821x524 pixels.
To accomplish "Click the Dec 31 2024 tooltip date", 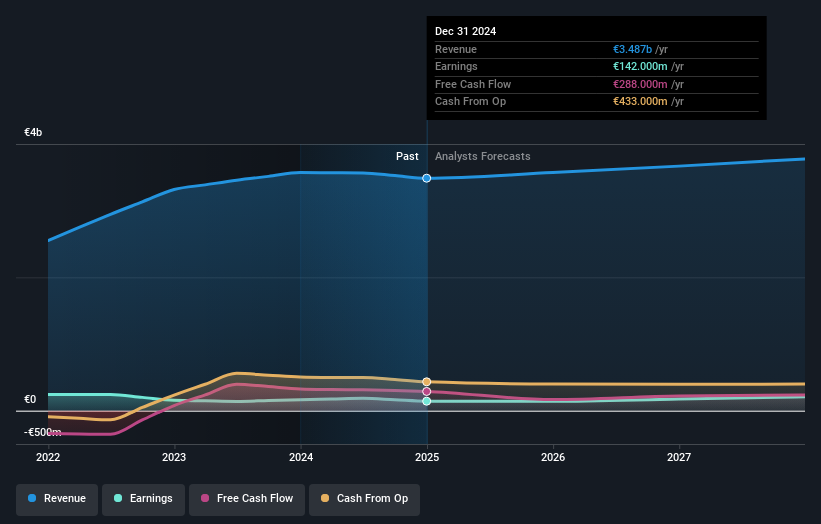I will [465, 31].
